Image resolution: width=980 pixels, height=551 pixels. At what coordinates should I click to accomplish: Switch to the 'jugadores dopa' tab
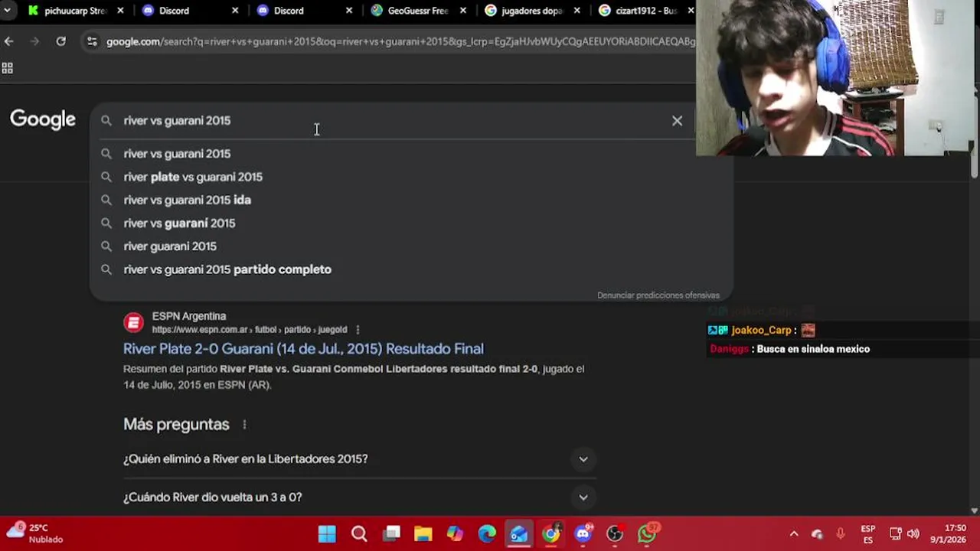point(533,11)
